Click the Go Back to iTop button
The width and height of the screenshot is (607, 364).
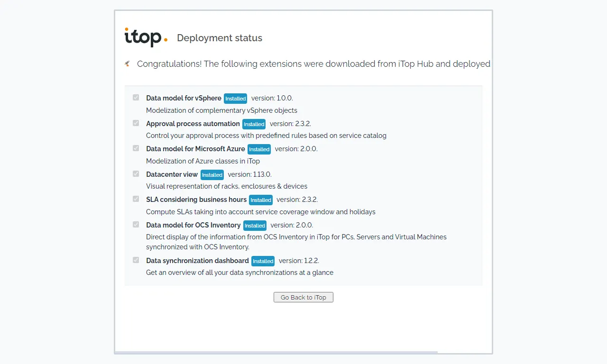click(x=303, y=297)
